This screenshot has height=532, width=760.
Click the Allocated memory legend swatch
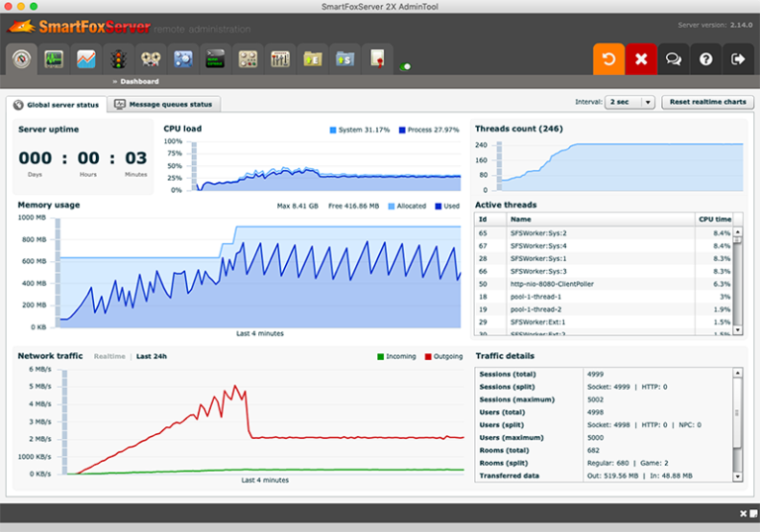[x=392, y=206]
